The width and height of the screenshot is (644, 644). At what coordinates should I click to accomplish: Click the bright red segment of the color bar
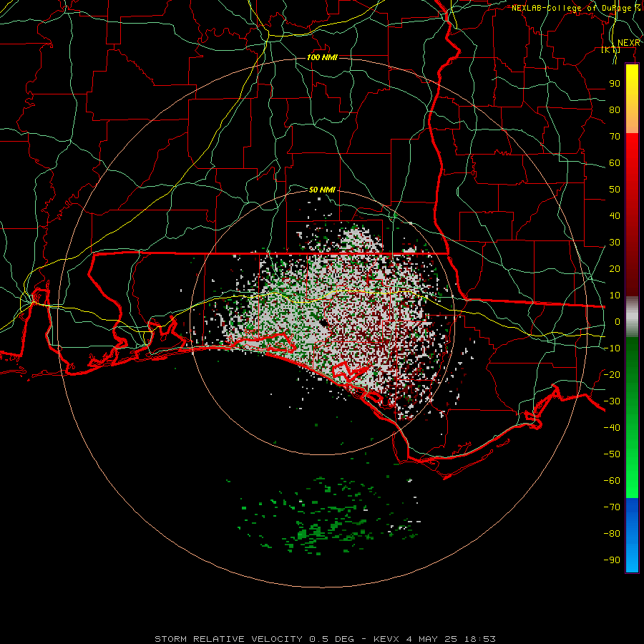632,150
